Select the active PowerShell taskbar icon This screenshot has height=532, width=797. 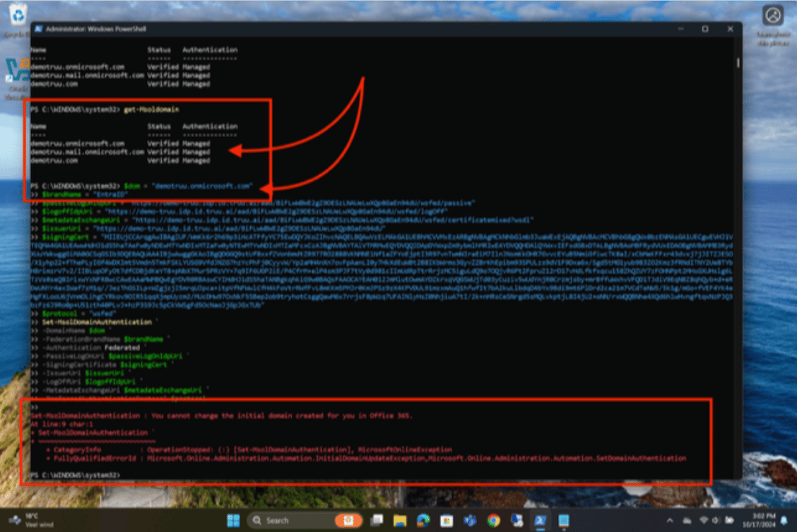(x=540, y=520)
